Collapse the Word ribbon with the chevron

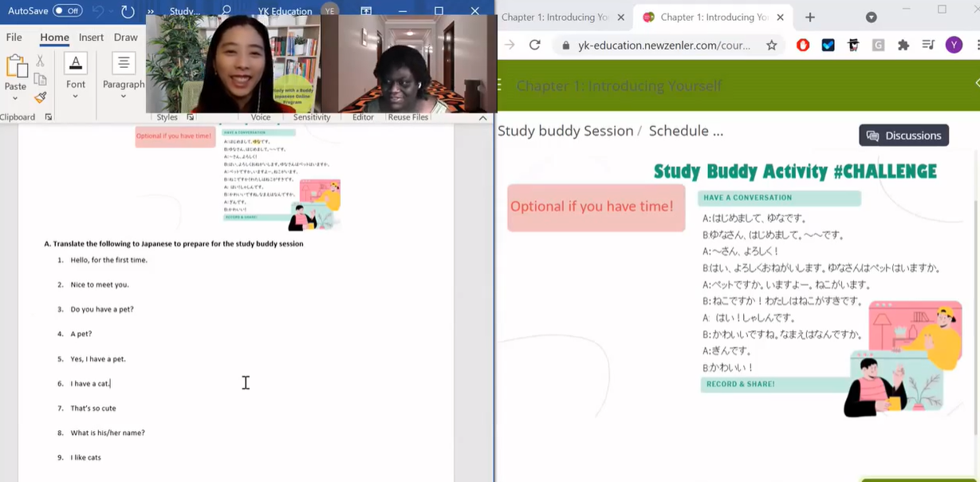[x=482, y=117]
